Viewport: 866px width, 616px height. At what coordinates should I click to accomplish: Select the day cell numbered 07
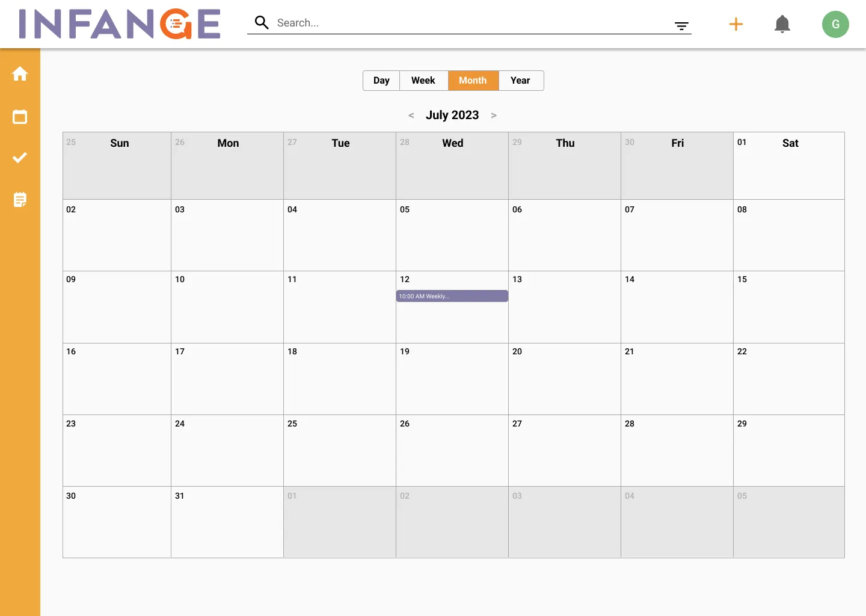pos(677,235)
